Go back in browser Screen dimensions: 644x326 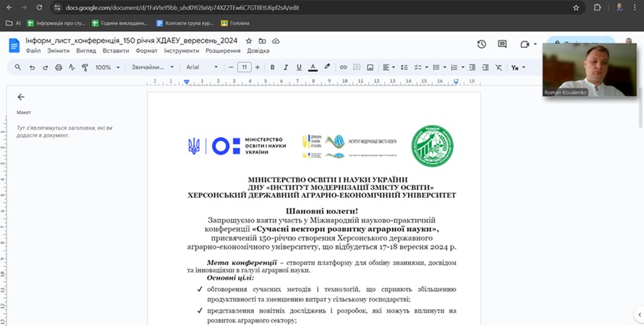point(9,7)
